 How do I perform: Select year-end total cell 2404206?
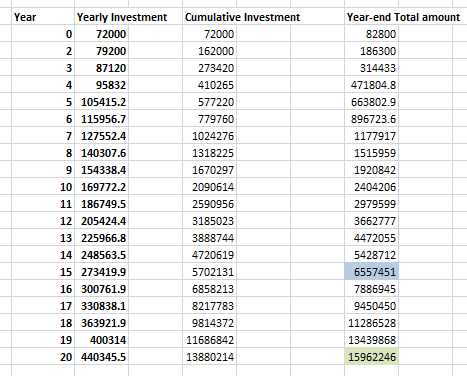click(x=371, y=187)
